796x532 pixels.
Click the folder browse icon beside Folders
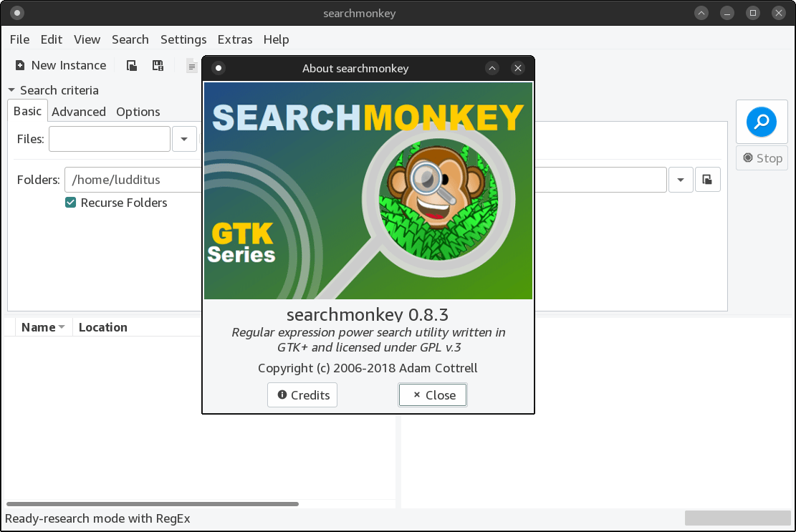[x=707, y=180]
